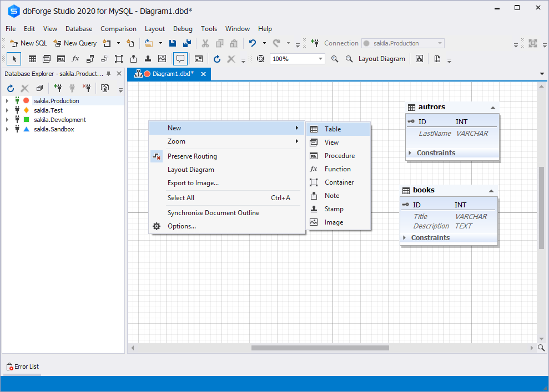Select the Table tool in the diagram toolbar
This screenshot has height=392, width=549.
pos(32,59)
